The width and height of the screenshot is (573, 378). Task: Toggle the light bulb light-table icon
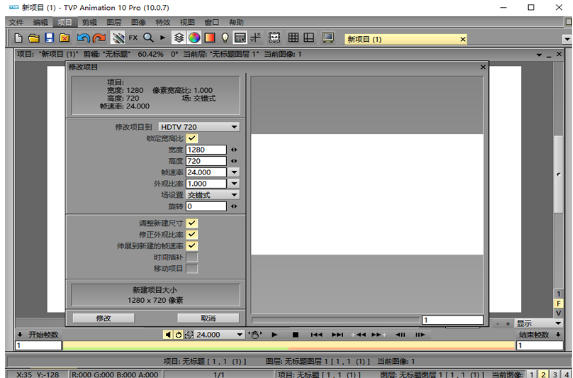pos(225,38)
